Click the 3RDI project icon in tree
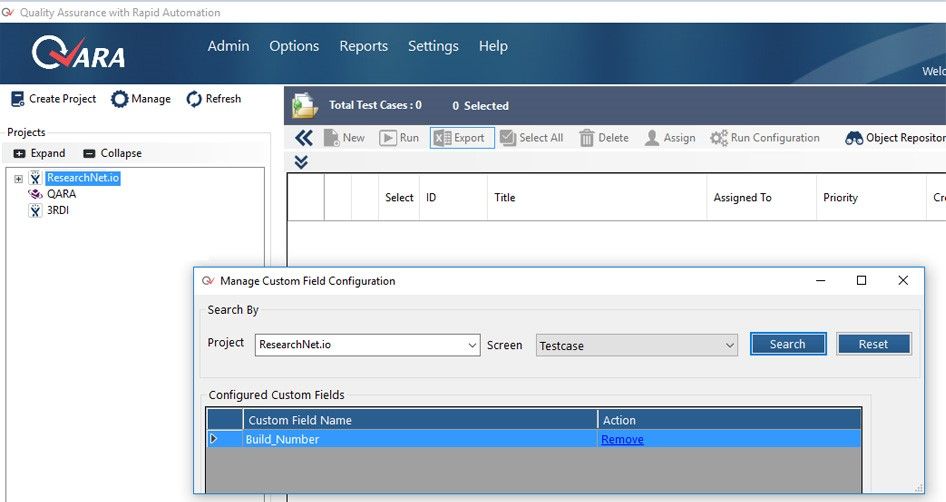 tap(35, 210)
